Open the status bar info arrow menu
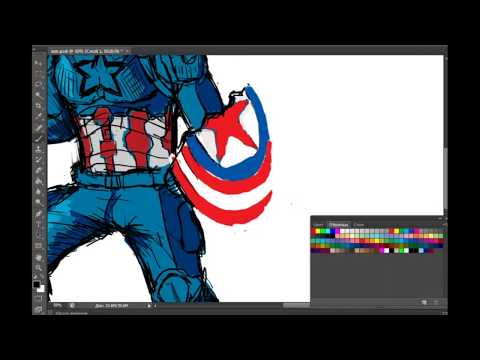 tap(149, 305)
